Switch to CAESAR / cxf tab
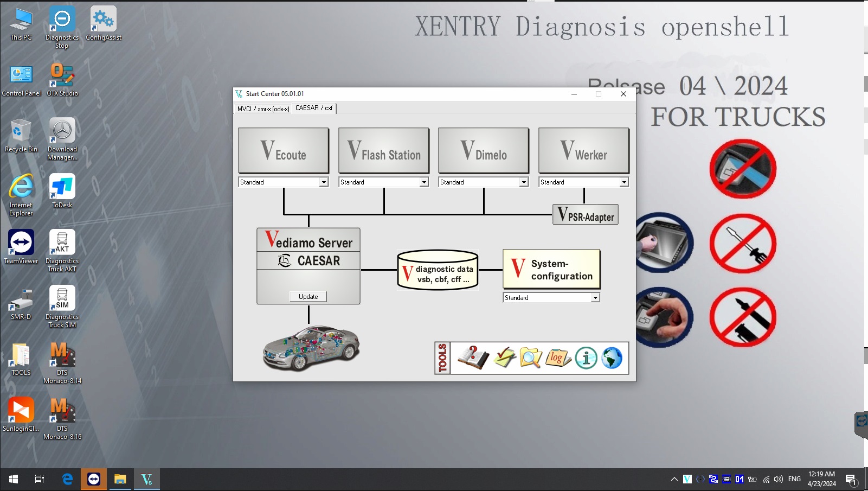 pyautogui.click(x=314, y=108)
